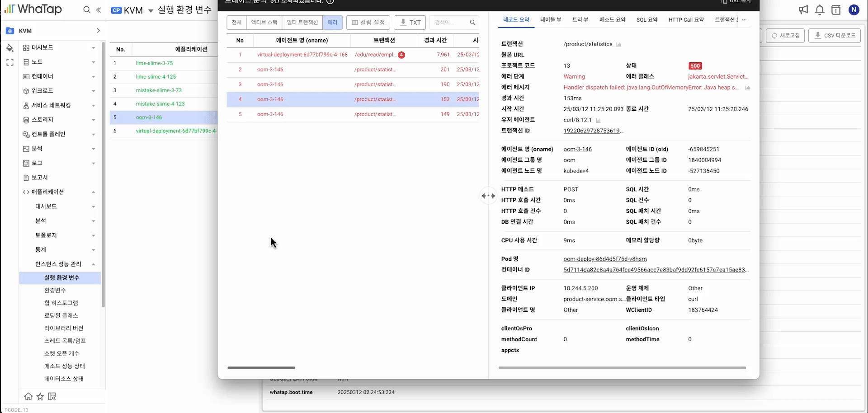Switch to the HTTP Call 요약 tab

pyautogui.click(x=686, y=20)
